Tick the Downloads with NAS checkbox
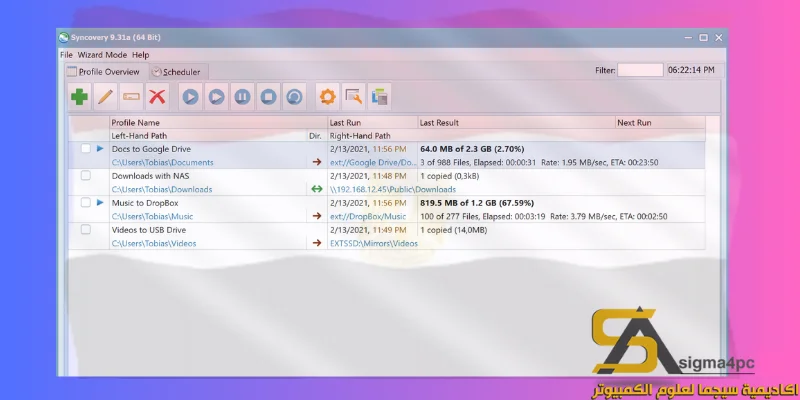 86,176
